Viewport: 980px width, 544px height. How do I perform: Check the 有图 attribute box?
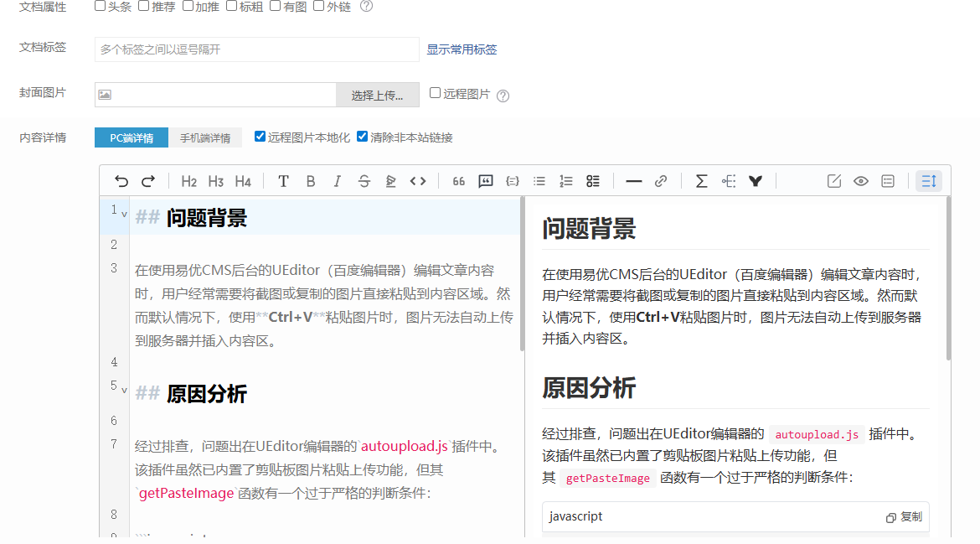[275, 6]
